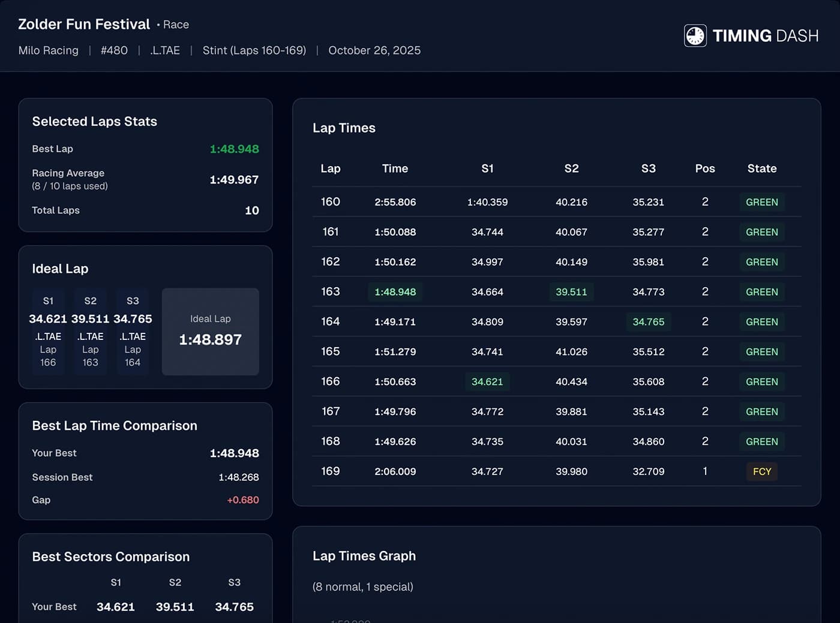Click the State column header
Viewport: 840px width, 623px height.
(x=761, y=168)
